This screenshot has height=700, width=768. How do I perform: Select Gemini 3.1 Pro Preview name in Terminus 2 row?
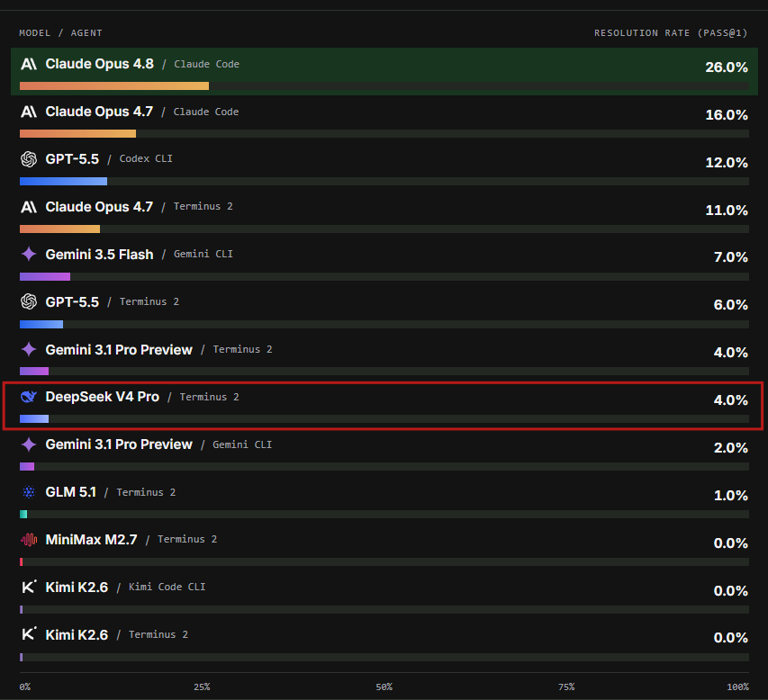(119, 349)
